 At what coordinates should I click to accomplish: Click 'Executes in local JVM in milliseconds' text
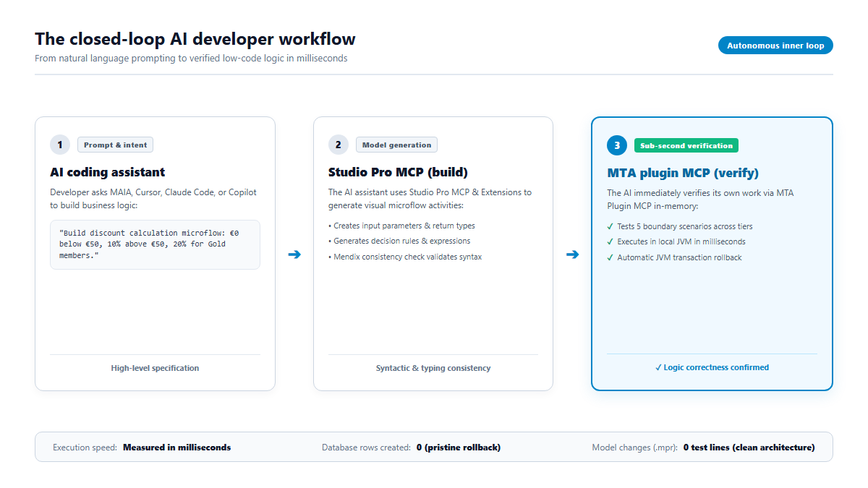pos(681,241)
